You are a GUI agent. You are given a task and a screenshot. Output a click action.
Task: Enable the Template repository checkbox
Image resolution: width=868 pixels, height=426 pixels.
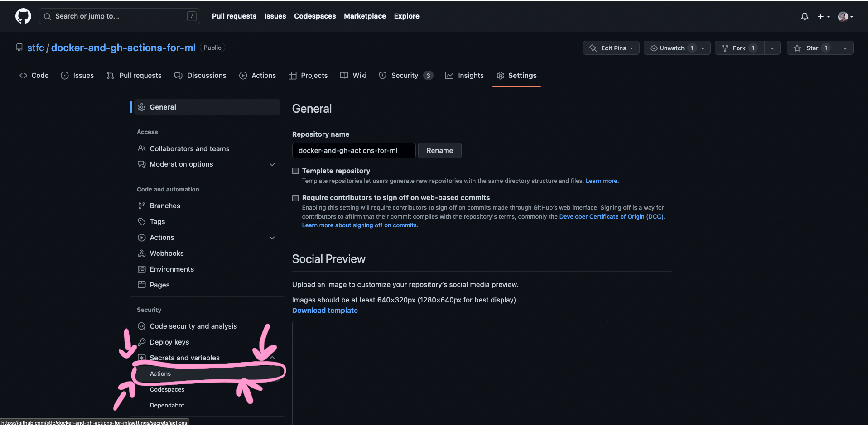tap(295, 171)
